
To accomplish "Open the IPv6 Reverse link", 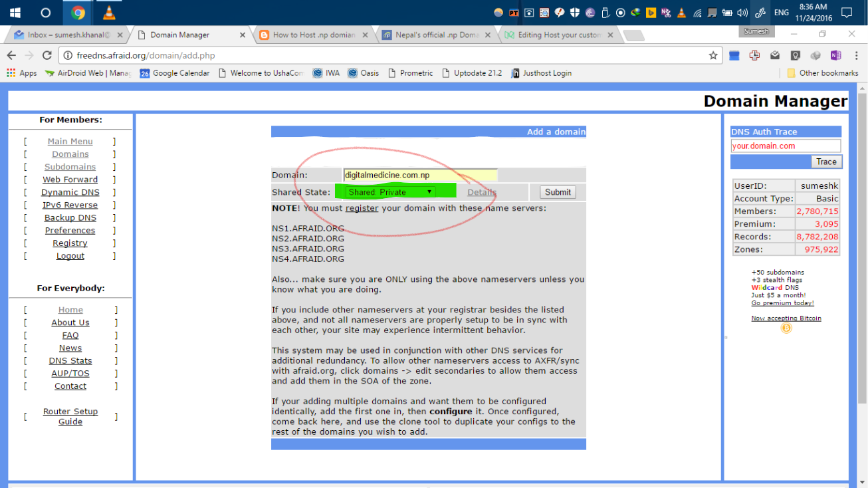I will click(x=70, y=205).
